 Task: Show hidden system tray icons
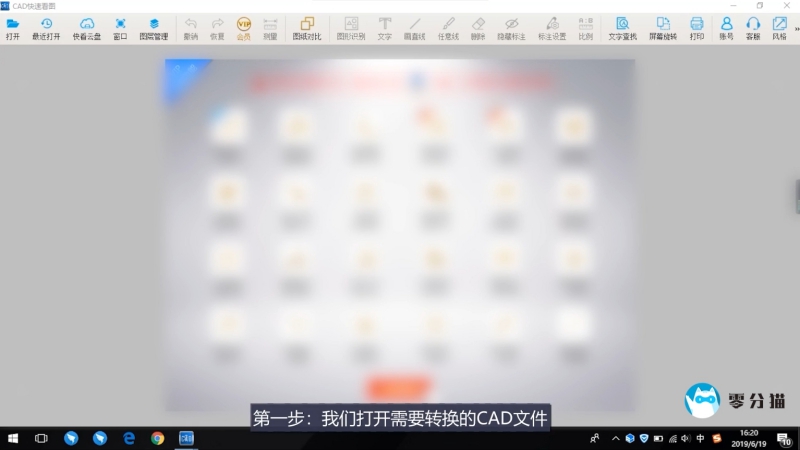pyautogui.click(x=615, y=438)
